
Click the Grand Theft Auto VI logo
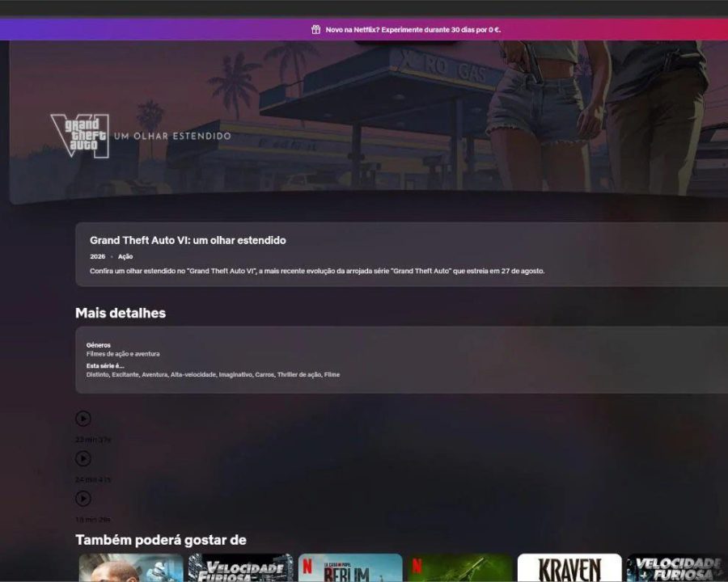click(80, 136)
